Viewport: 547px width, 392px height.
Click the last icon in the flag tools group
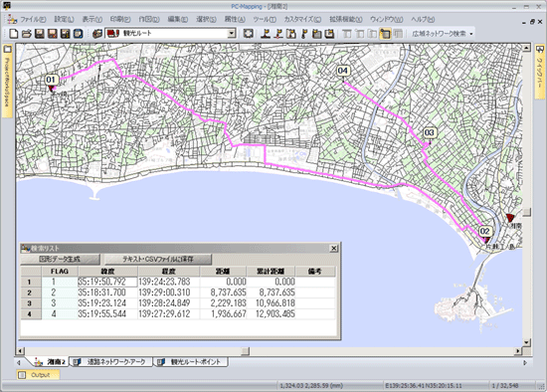click(x=329, y=34)
